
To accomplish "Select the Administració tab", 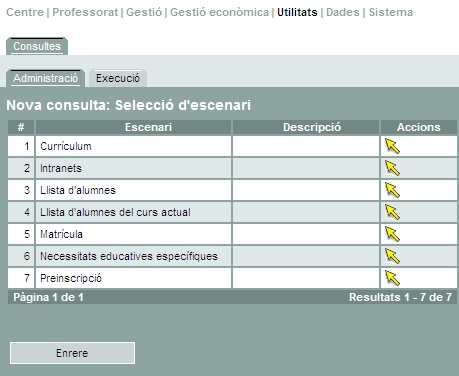I will [x=45, y=78].
